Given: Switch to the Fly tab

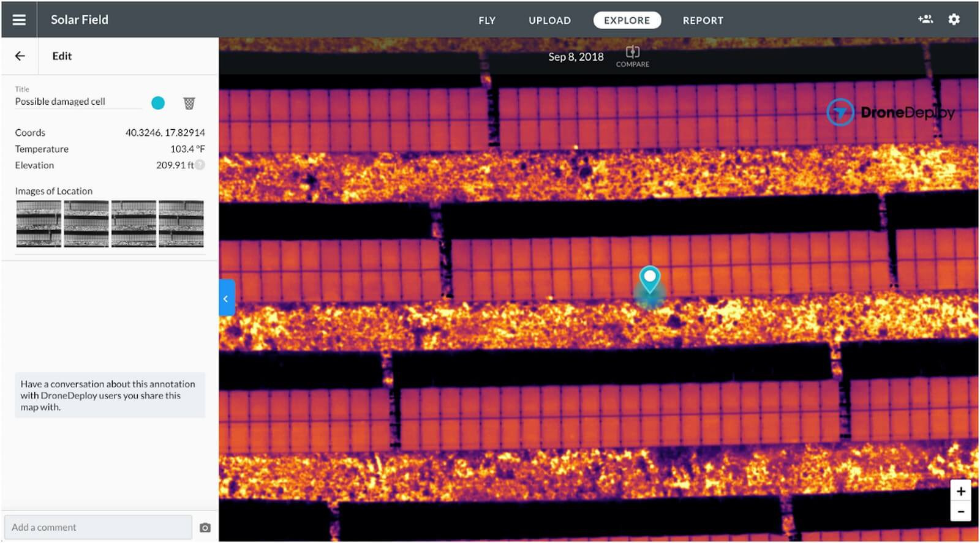Looking at the screenshot, I should (x=487, y=20).
